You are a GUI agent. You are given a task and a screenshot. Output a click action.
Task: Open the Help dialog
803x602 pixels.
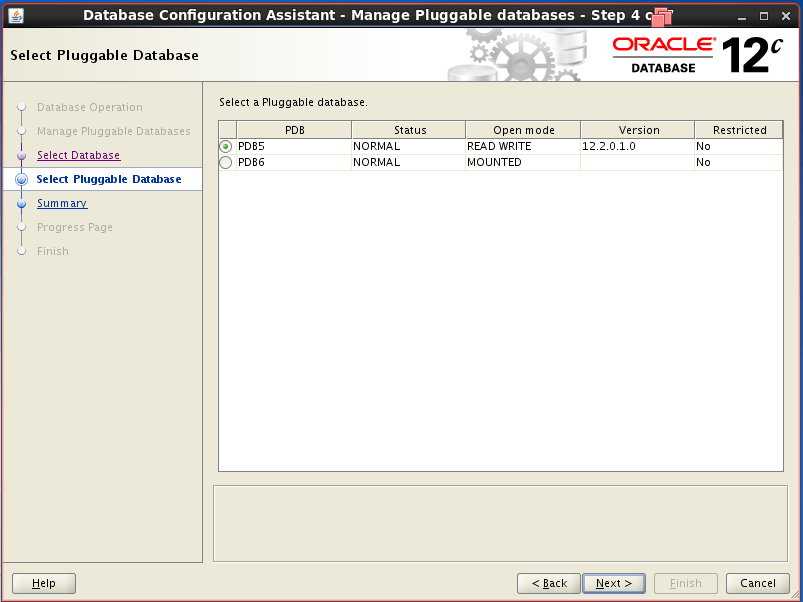click(x=43, y=583)
